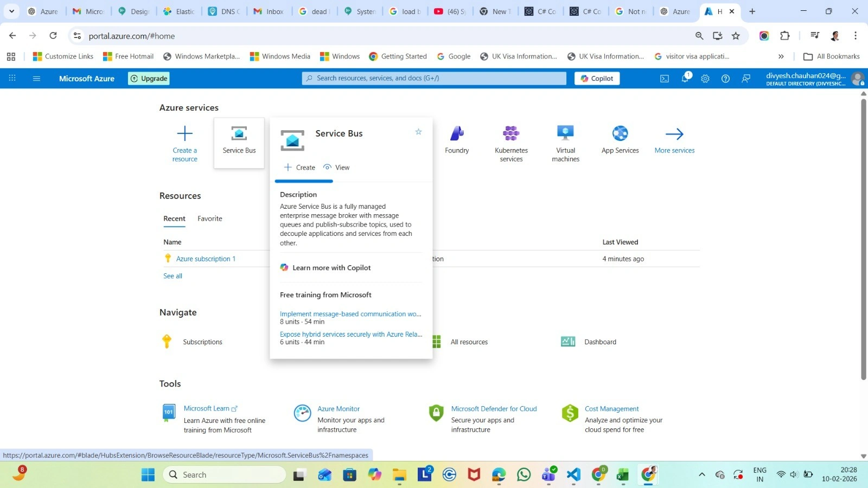Click the Azure feedback icon
This screenshot has width=868, height=488.
pos(746,79)
